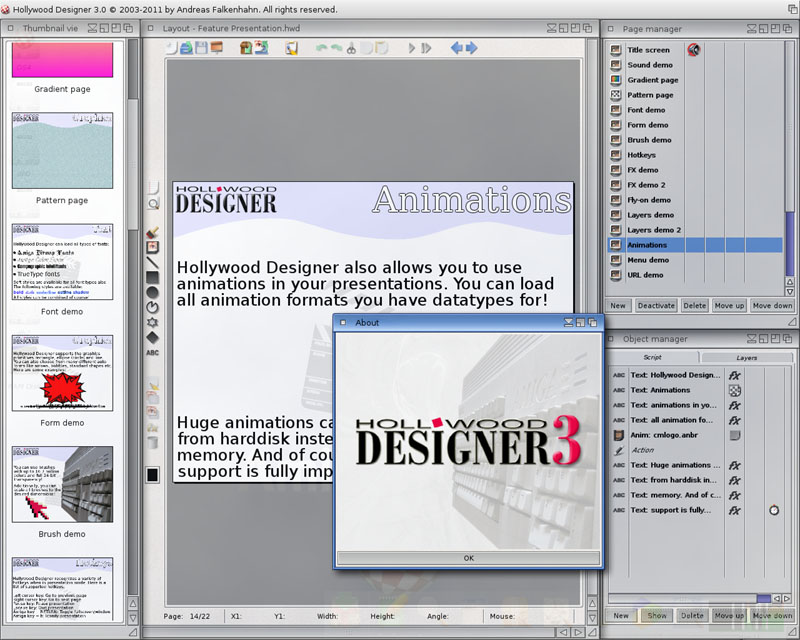Go to next page with blue right arrow
This screenshot has height=640, width=800.
click(x=471, y=48)
